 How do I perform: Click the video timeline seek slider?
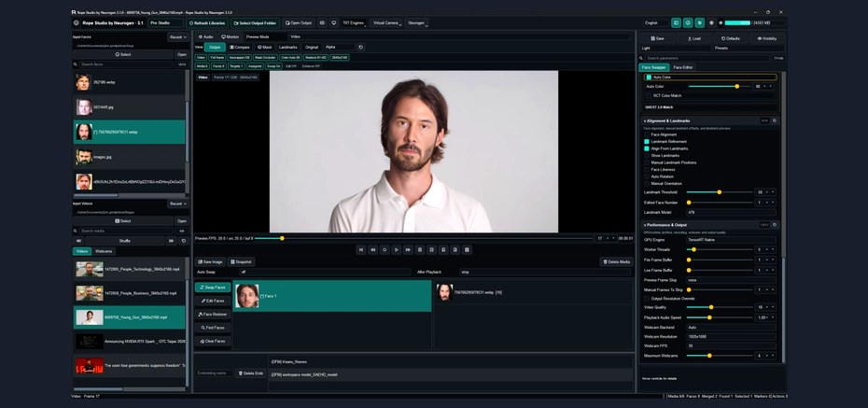coord(424,239)
